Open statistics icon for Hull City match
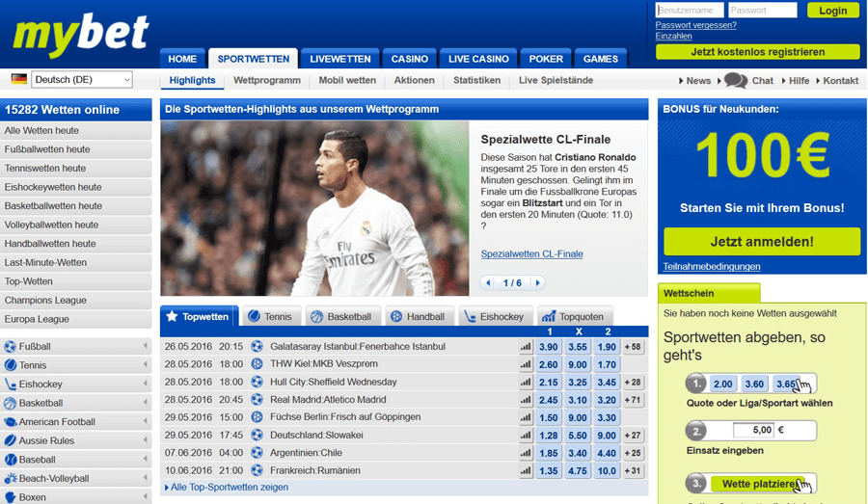The width and height of the screenshot is (868, 504). (x=526, y=383)
